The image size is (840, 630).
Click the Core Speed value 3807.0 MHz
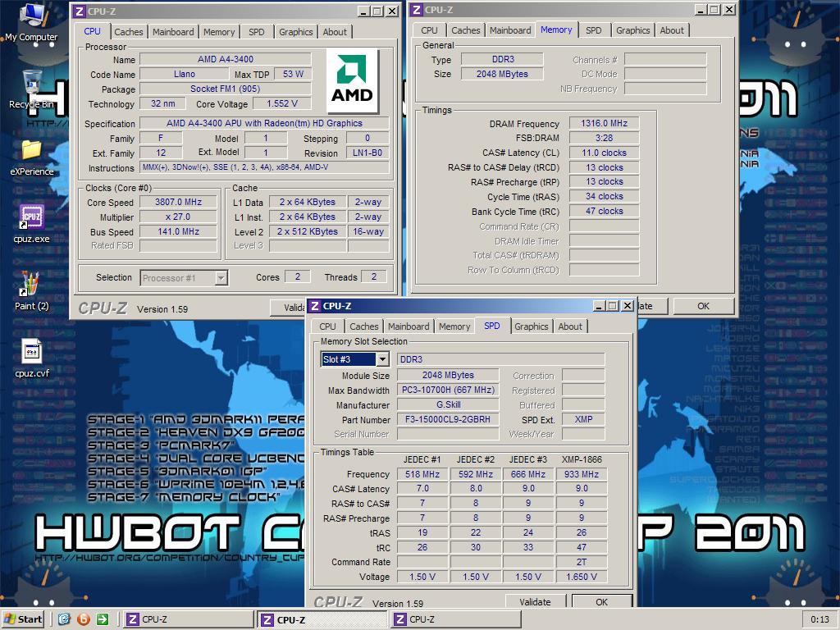[x=178, y=202]
